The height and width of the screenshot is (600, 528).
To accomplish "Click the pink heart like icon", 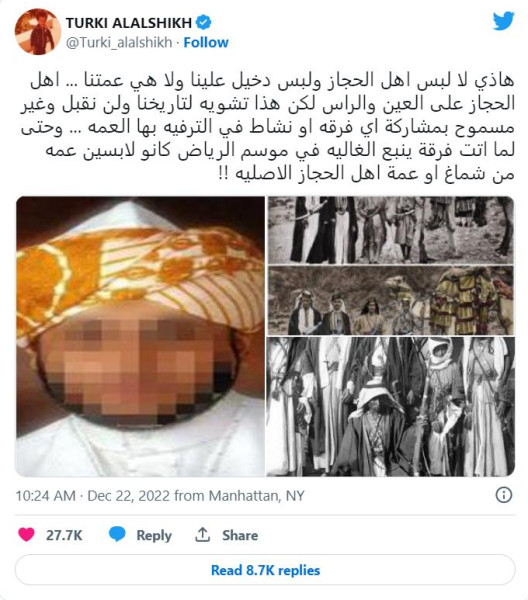I will (26, 534).
